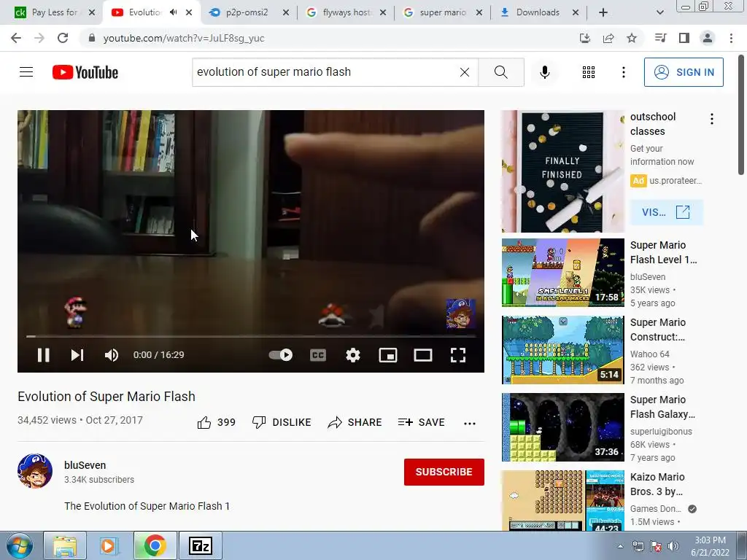The height and width of the screenshot is (560, 747).
Task: Toggle the Chrome side panel
Action: pos(684,38)
